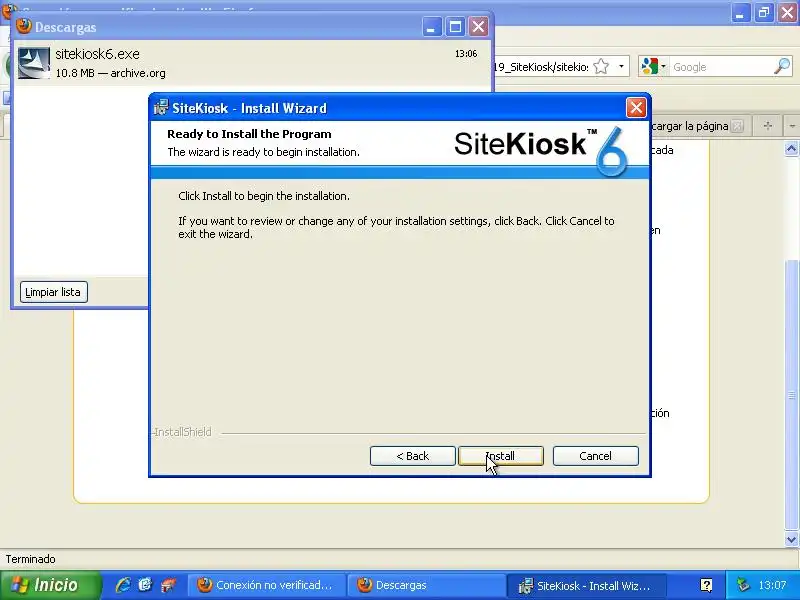This screenshot has width=800, height=600.
Task: Click the second quick launch icon
Action: click(145, 585)
